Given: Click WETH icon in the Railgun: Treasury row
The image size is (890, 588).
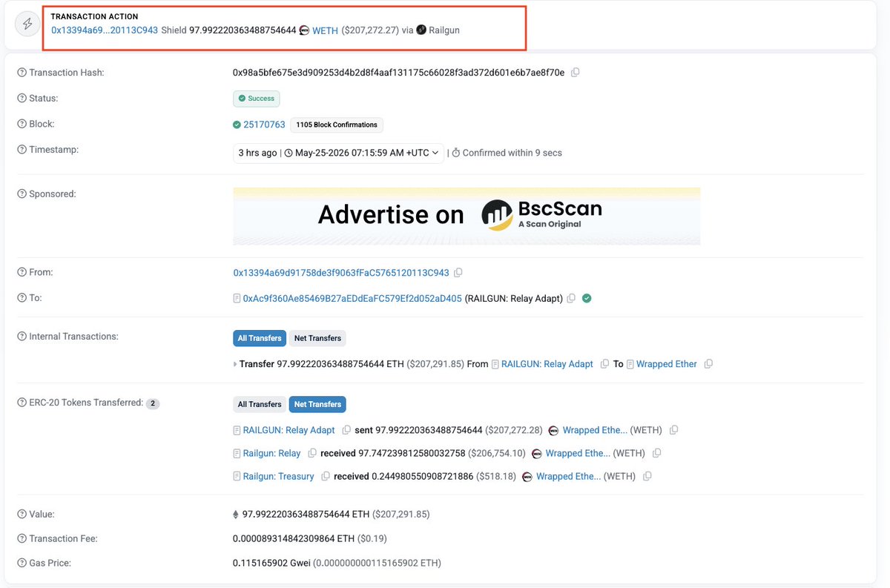Looking at the screenshot, I should [527, 477].
